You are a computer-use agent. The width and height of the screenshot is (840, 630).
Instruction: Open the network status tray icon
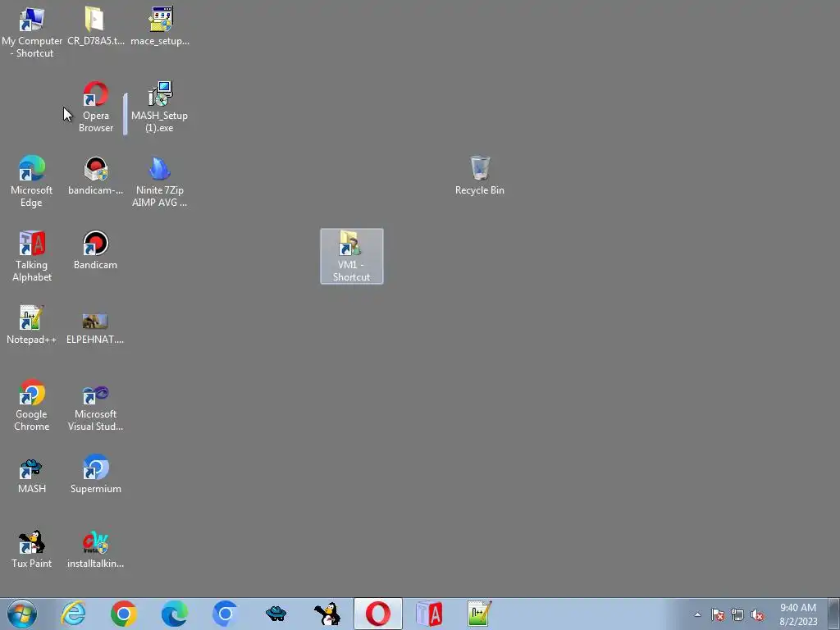tap(737, 614)
